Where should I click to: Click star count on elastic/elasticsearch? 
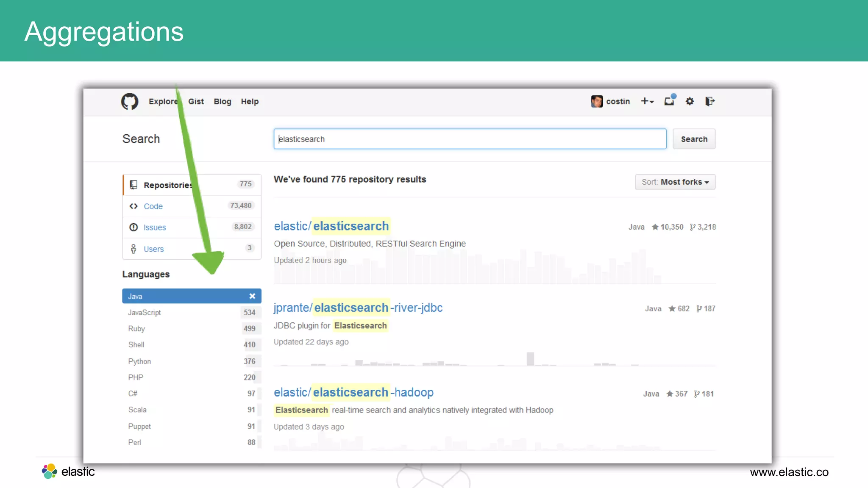click(x=668, y=227)
